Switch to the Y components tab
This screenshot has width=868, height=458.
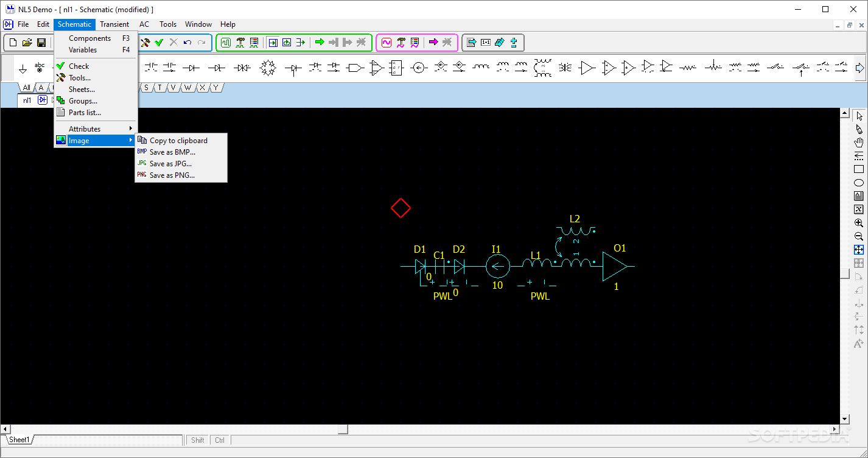215,88
